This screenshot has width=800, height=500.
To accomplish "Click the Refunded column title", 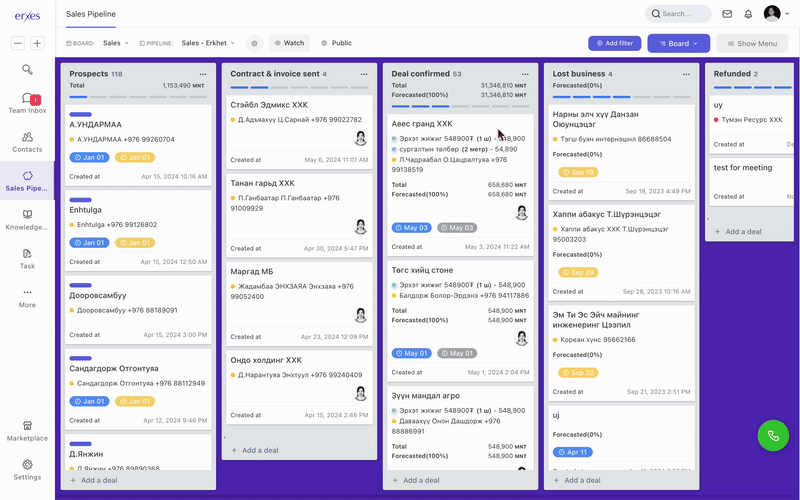I will coord(732,74).
